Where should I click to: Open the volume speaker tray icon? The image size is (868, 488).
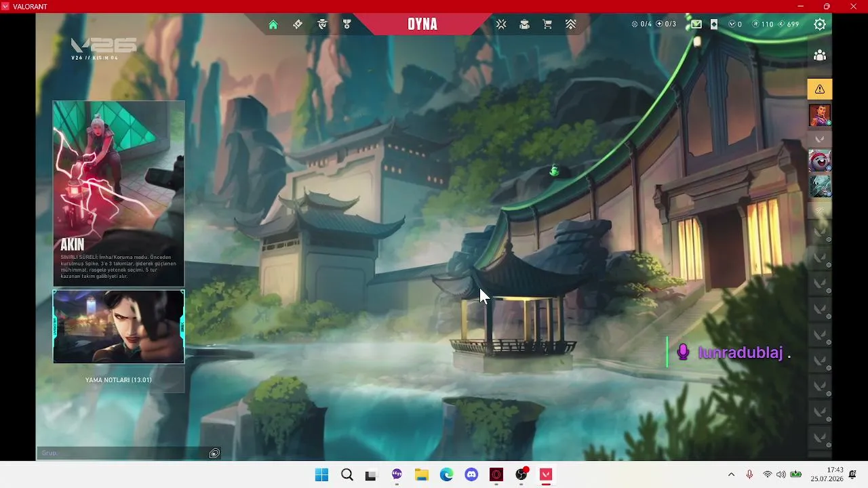coord(781,474)
